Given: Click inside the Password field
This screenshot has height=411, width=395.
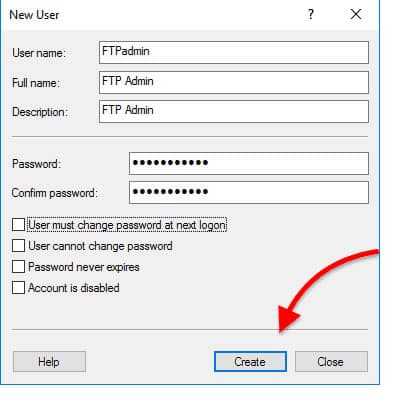Looking at the screenshot, I should point(249,163).
